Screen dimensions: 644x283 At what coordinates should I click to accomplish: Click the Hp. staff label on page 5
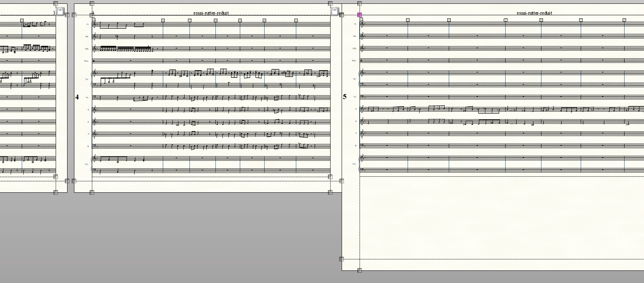click(355, 79)
